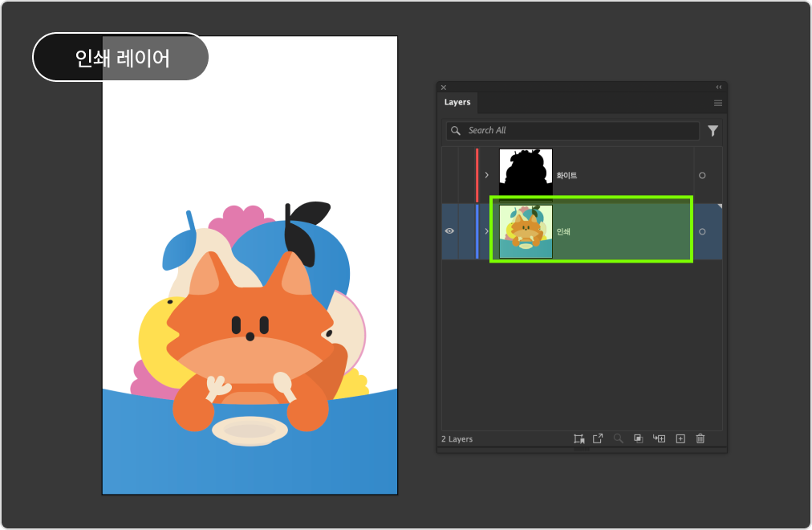Image resolution: width=812 pixels, height=530 pixels.
Task: Open the layer filter funnel icon
Action: [713, 130]
